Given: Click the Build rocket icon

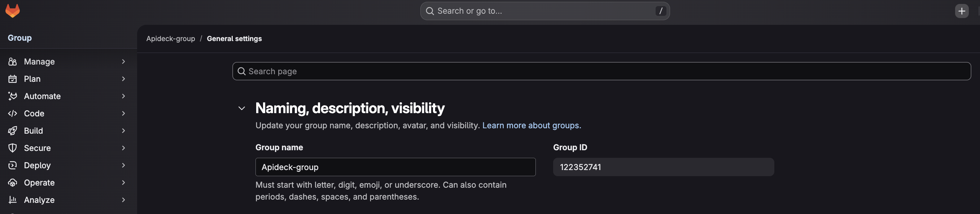Looking at the screenshot, I should pyautogui.click(x=13, y=131).
